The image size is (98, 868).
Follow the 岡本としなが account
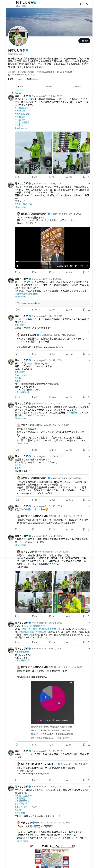tap(84, 41)
